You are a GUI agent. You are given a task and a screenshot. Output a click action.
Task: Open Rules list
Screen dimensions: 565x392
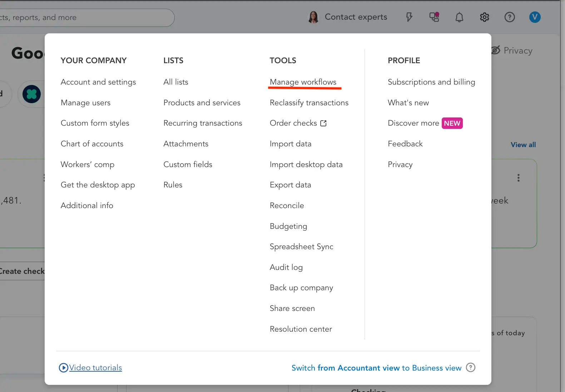coord(173,185)
